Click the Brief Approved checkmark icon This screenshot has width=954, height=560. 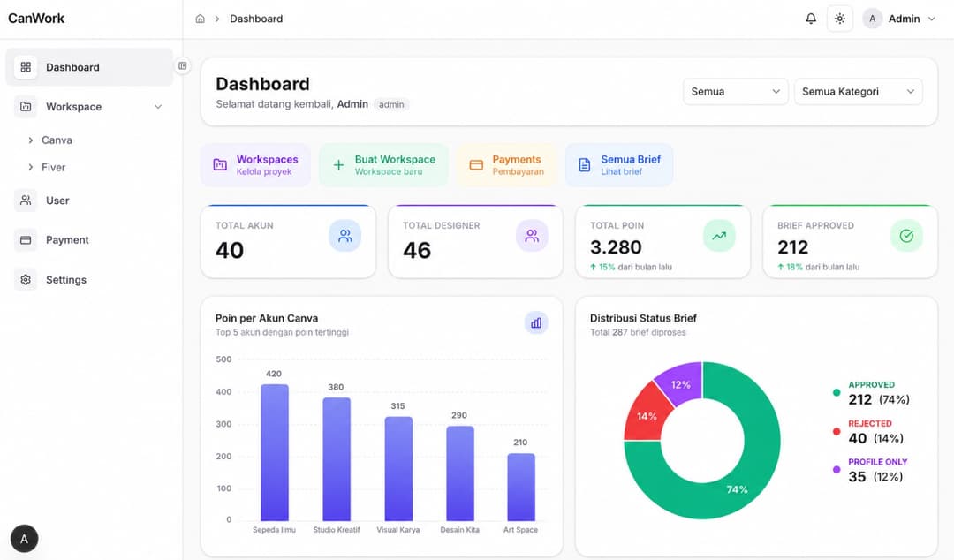coord(906,236)
